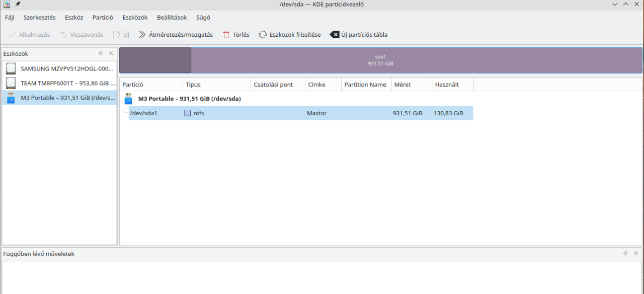Select M3 Portable device in list
This screenshot has height=294, width=644.
(59, 98)
